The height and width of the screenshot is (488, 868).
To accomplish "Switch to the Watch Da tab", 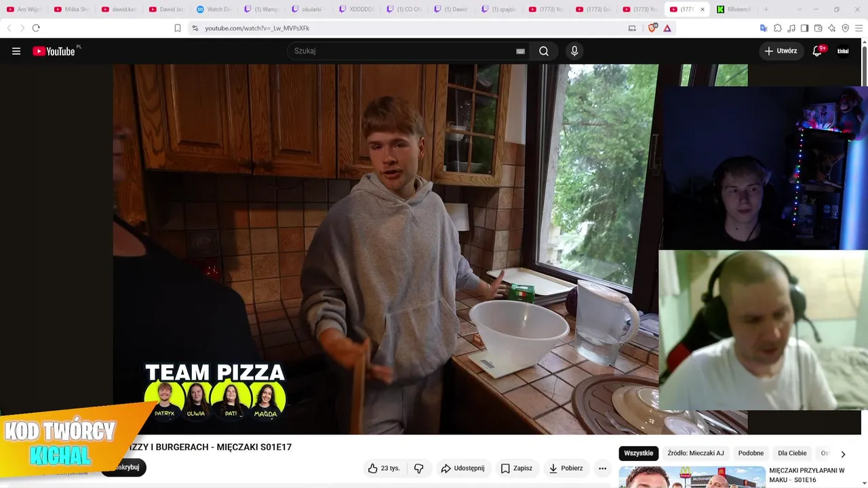I will tap(214, 9).
